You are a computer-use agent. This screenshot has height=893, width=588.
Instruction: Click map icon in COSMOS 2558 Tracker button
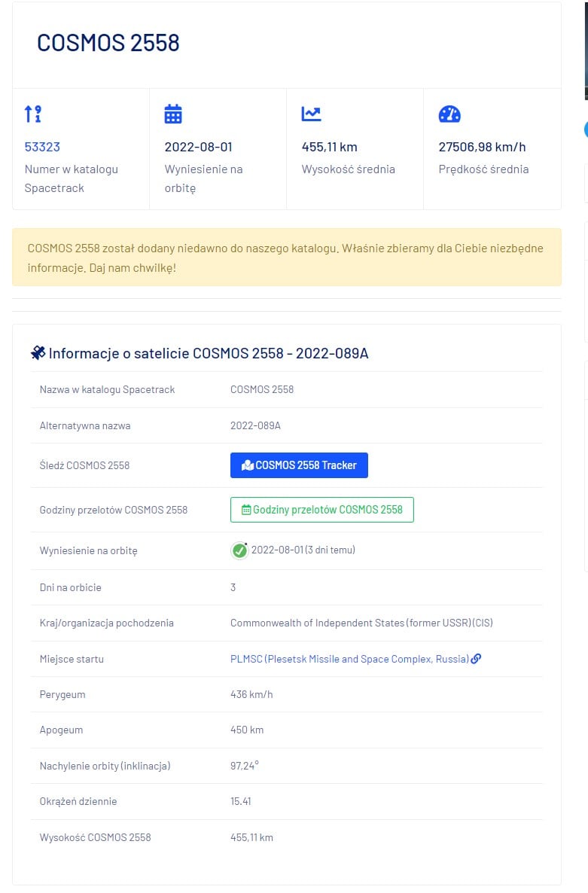tap(247, 465)
